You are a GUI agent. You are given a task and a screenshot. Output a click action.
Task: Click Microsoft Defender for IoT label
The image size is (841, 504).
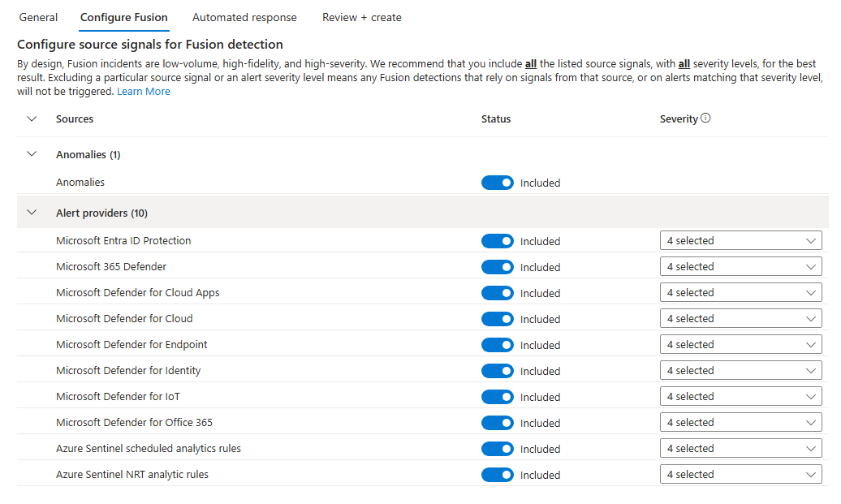click(118, 396)
